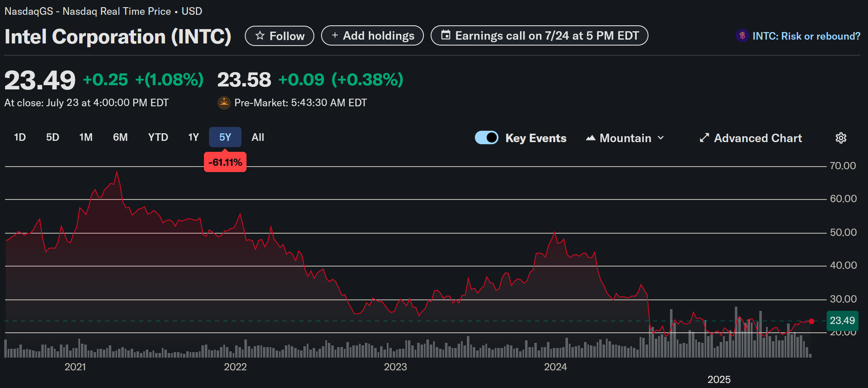The width and height of the screenshot is (868, 388).
Task: Click the 60.00 y-axis label
Action: click(843, 199)
